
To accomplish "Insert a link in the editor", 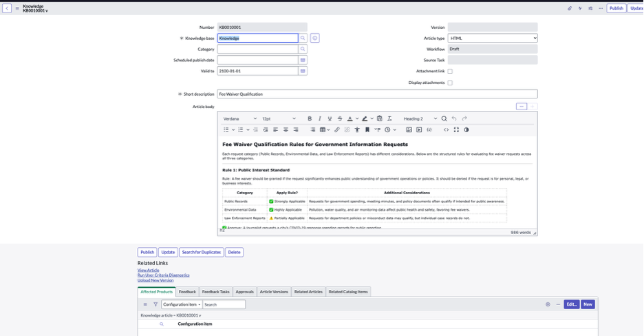I will 336,130.
